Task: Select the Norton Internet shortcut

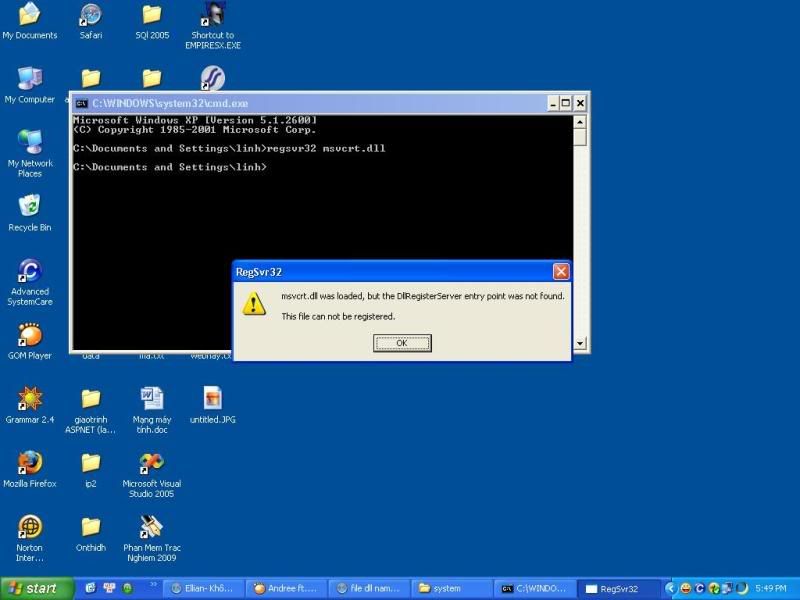Action: (30, 539)
